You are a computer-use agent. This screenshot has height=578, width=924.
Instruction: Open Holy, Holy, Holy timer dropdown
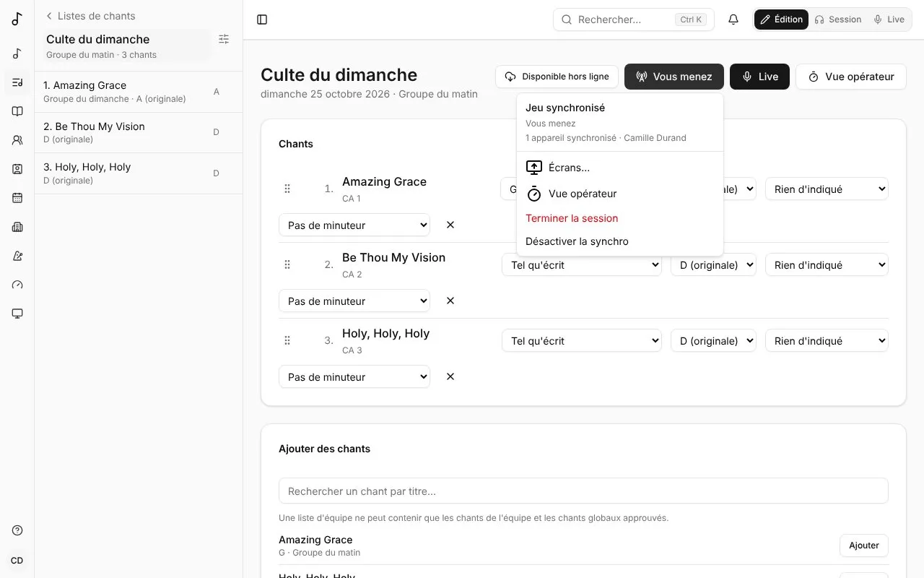tap(354, 376)
